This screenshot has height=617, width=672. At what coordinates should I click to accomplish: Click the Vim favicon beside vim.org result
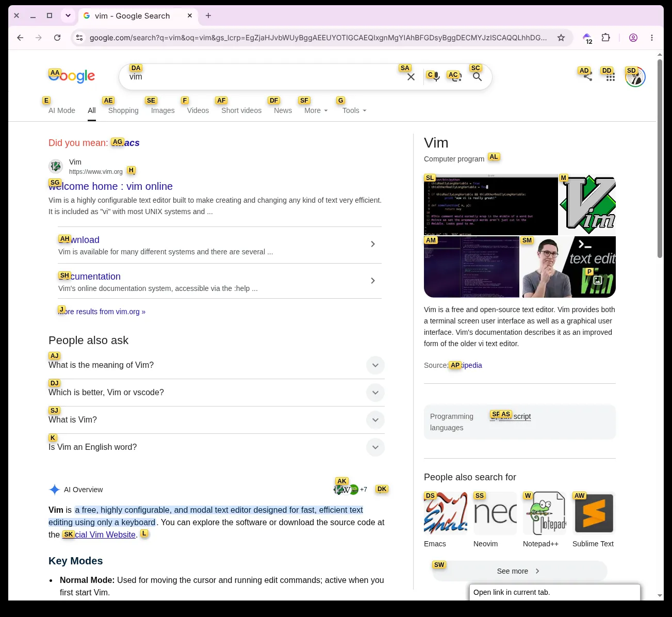tap(56, 166)
